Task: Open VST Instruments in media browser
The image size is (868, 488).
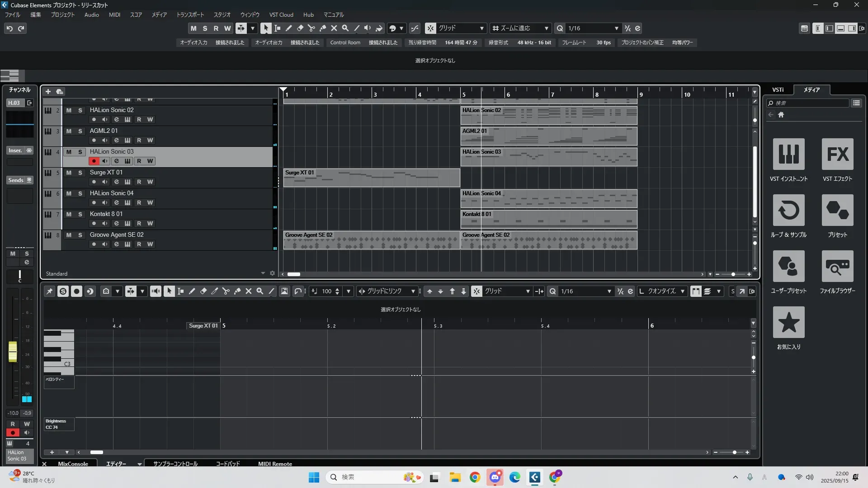Action: pos(788,154)
